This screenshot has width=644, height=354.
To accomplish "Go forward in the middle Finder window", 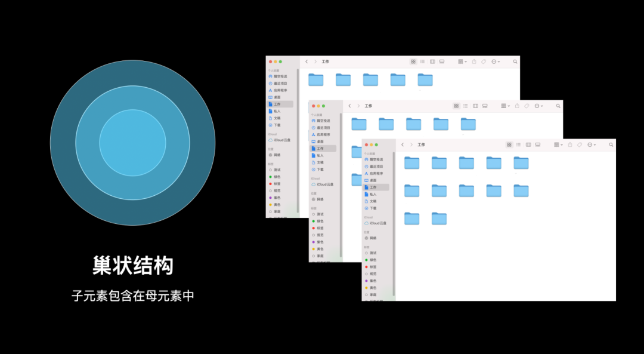I will [358, 106].
